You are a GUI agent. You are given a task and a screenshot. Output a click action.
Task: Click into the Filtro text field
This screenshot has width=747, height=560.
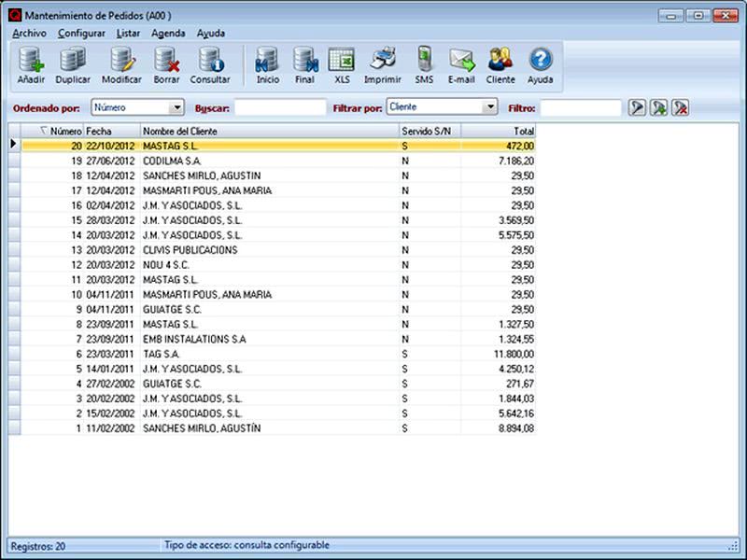[x=581, y=107]
